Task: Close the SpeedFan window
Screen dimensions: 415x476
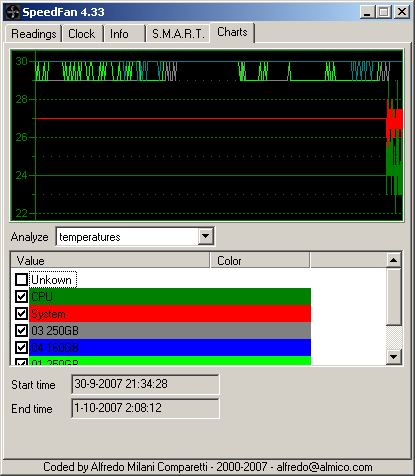Action: point(402,12)
